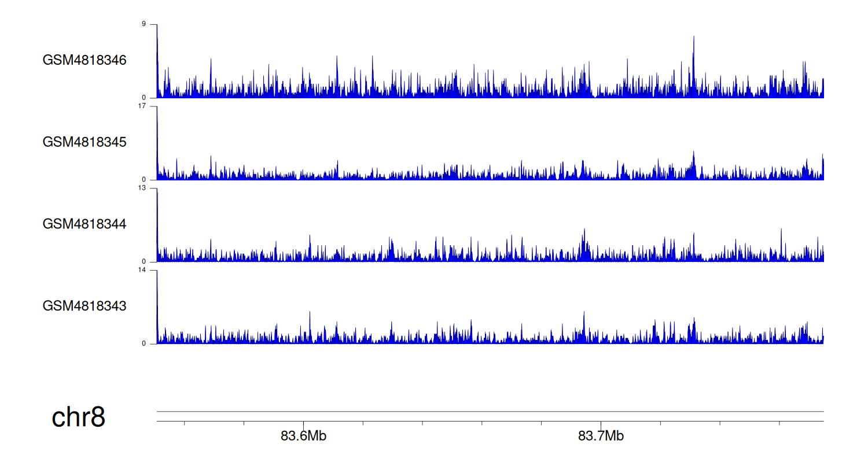Click the chr8 chromosome label
This screenshot has width=868, height=451.
[x=78, y=417]
